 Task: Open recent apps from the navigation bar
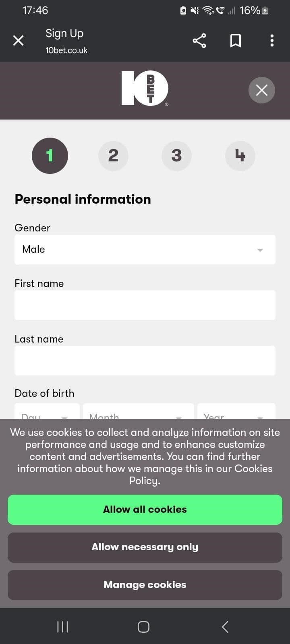point(62,626)
